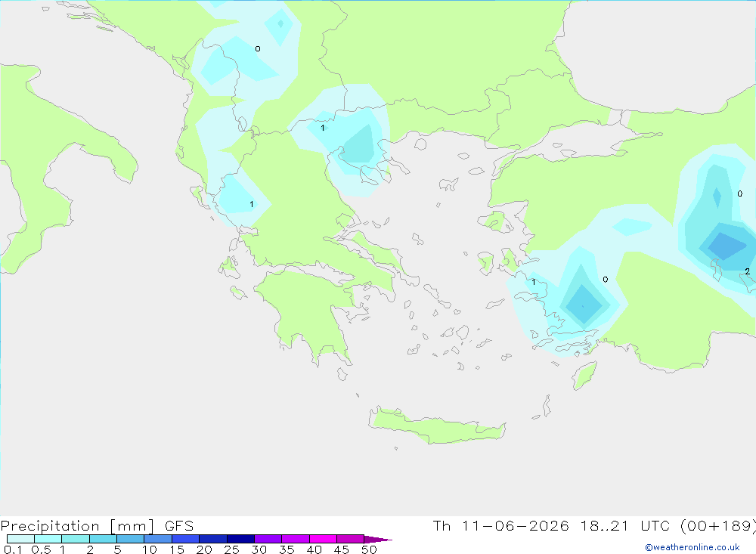Click the contour label '1' over northern Greece

(x=323, y=128)
